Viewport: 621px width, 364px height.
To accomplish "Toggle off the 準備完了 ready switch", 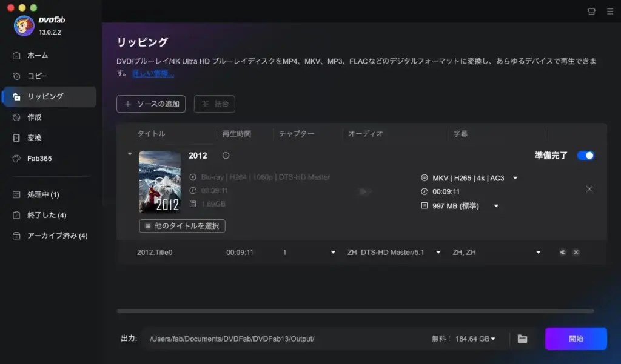I will [x=585, y=155].
